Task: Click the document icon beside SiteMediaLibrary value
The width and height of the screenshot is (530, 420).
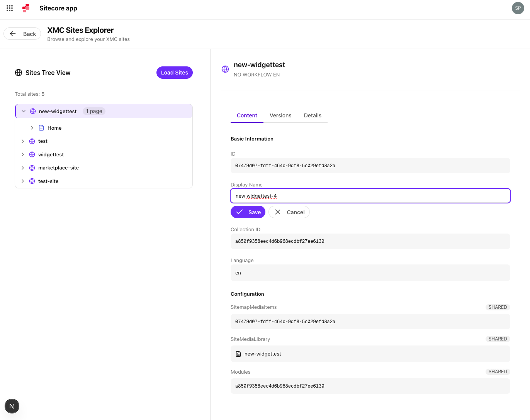Action: (238, 354)
